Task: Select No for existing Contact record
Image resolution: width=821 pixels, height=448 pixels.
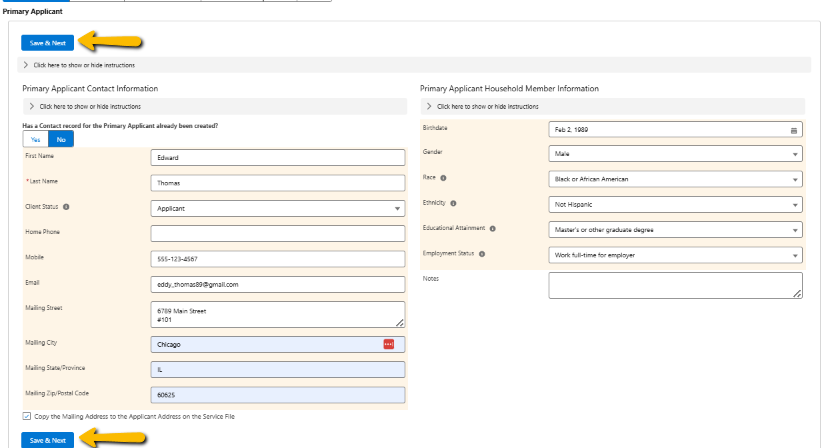Action: [x=61, y=139]
